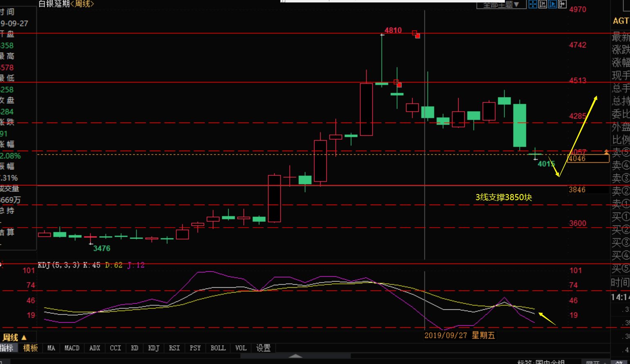Image resolution: width=630 pixels, height=364 pixels.
Task: Click the J:12 value in KDJ header
Action: 136,265
